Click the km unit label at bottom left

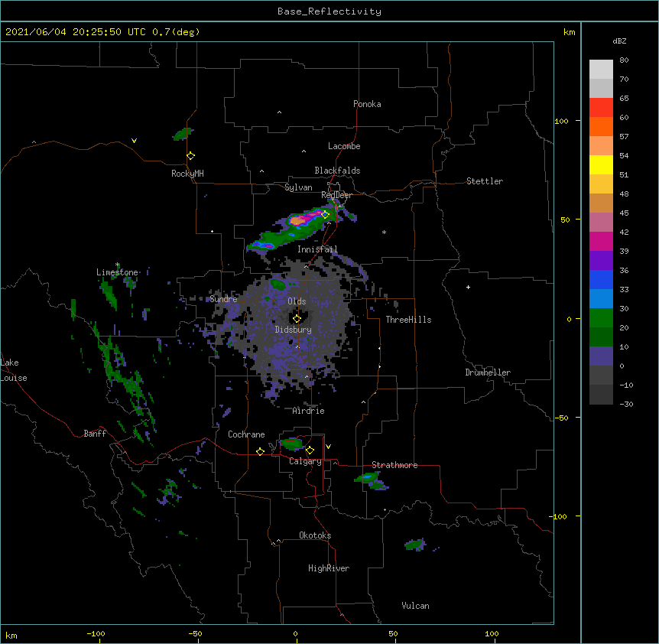pos(11,635)
